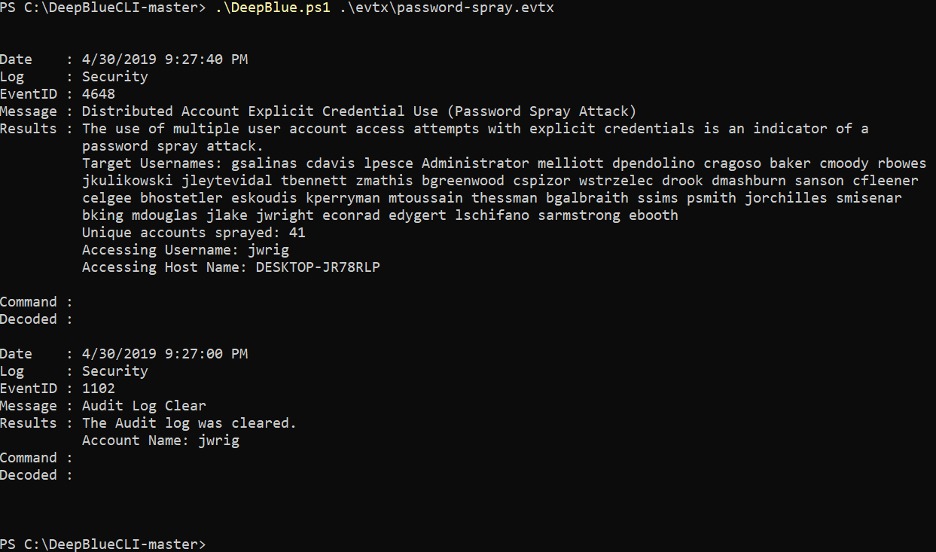
Task: Click the Account Name jwrig value
Action: click(x=219, y=440)
